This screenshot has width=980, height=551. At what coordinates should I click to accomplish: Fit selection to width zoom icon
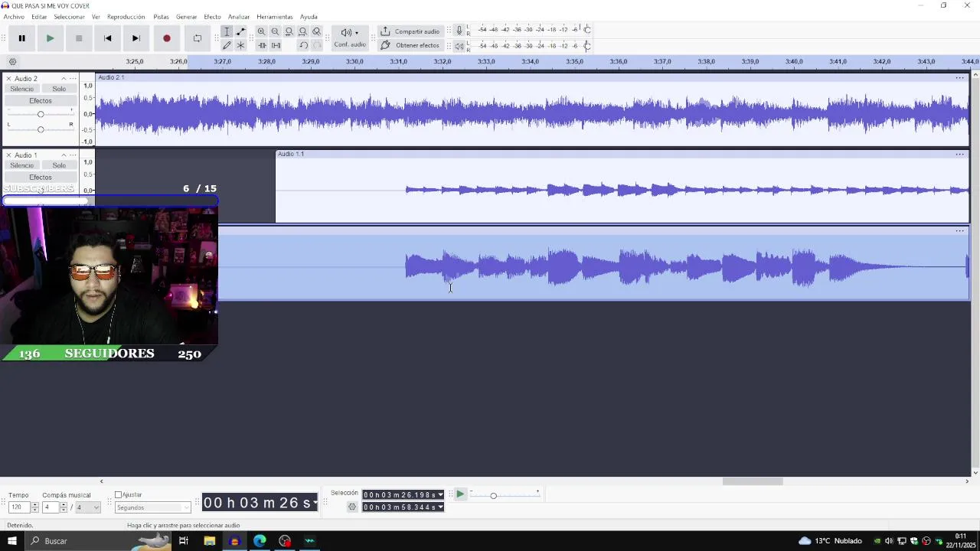[289, 31]
